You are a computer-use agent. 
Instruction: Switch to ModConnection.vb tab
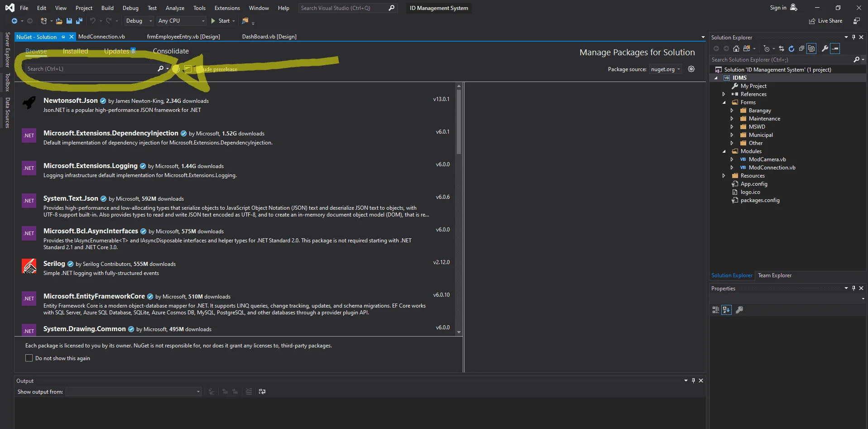click(x=101, y=37)
